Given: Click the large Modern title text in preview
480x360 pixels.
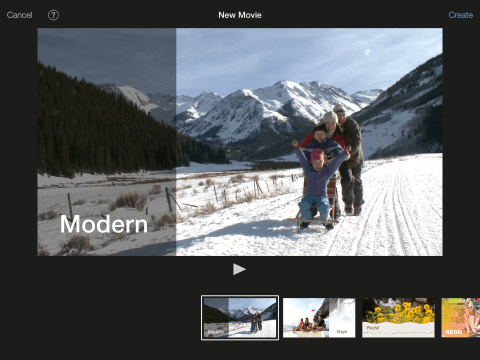Looking at the screenshot, I should (x=104, y=224).
